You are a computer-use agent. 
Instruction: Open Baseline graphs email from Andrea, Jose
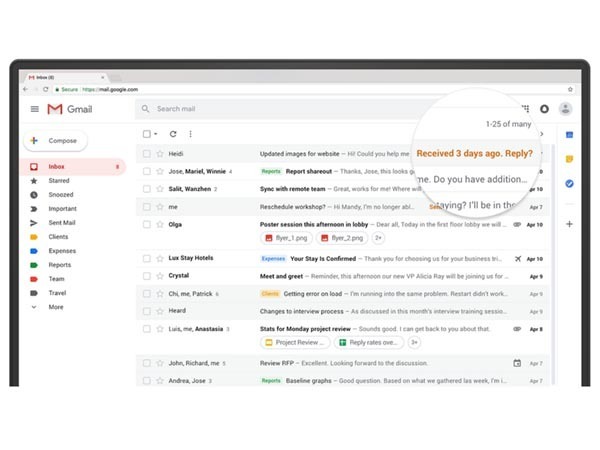tap(342, 381)
